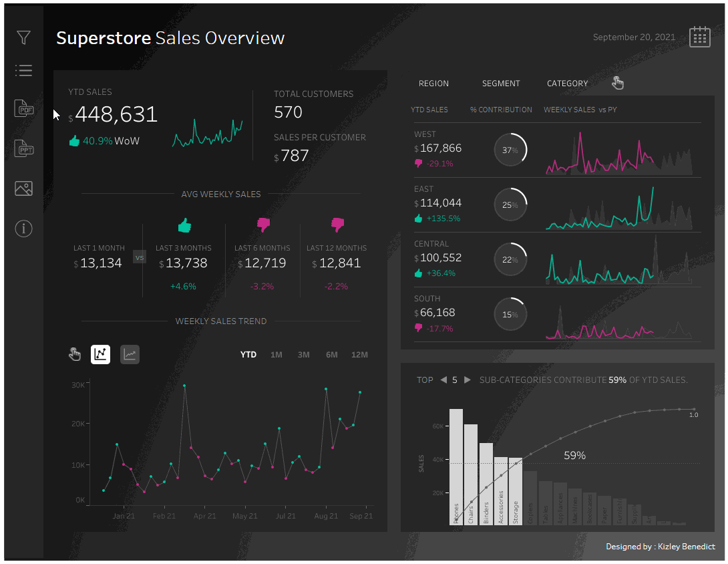The height and width of the screenshot is (564, 728).
Task: Select 6M time range
Action: [331, 354]
